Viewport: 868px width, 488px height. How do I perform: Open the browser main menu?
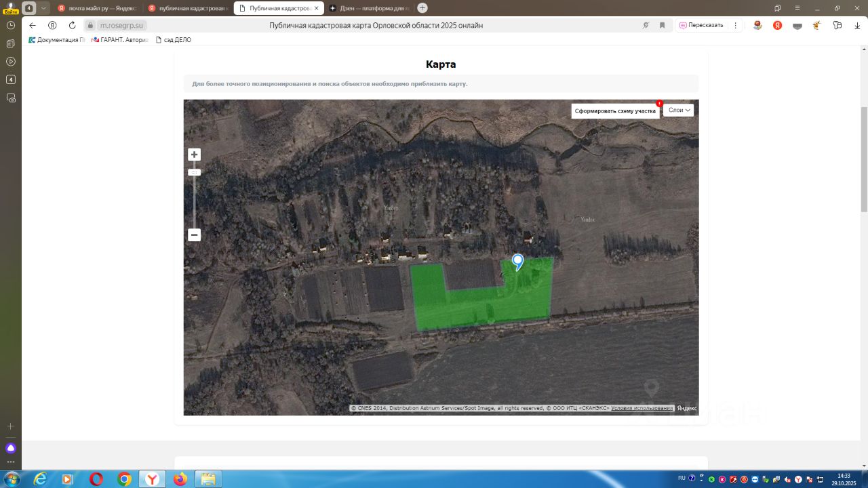pyautogui.click(x=797, y=8)
